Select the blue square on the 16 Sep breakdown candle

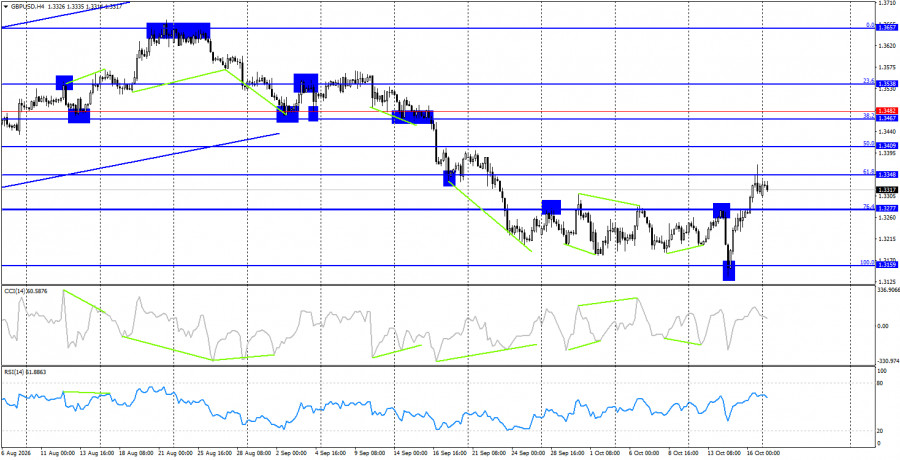click(449, 178)
